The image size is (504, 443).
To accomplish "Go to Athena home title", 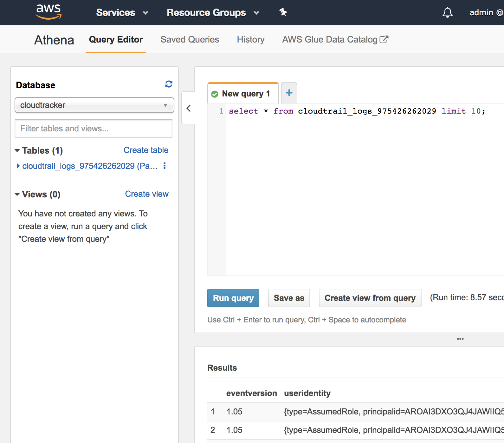I will click(x=54, y=40).
